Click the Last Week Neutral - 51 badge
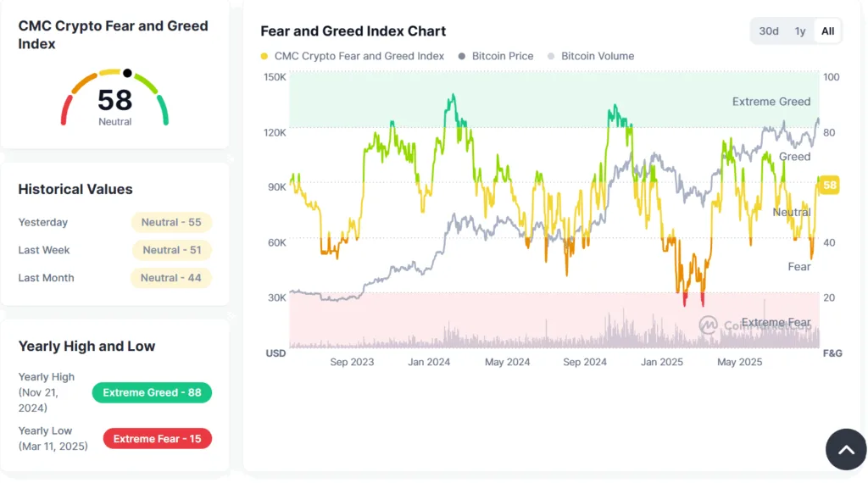 click(x=172, y=250)
